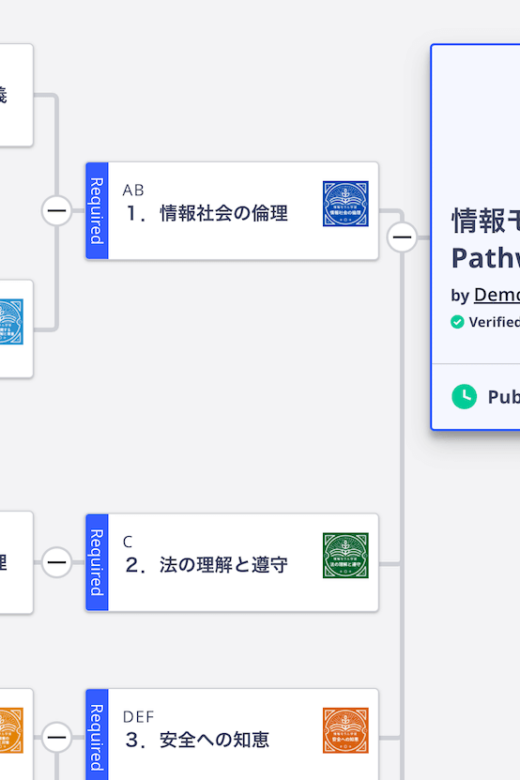Click the green Verified checkmark icon
Viewport: 520px width, 780px height.
(457, 322)
